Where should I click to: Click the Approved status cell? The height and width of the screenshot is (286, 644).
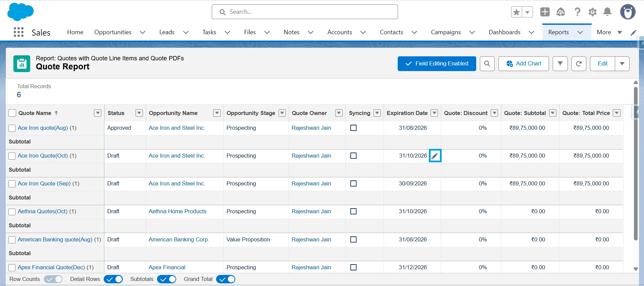(x=125, y=128)
